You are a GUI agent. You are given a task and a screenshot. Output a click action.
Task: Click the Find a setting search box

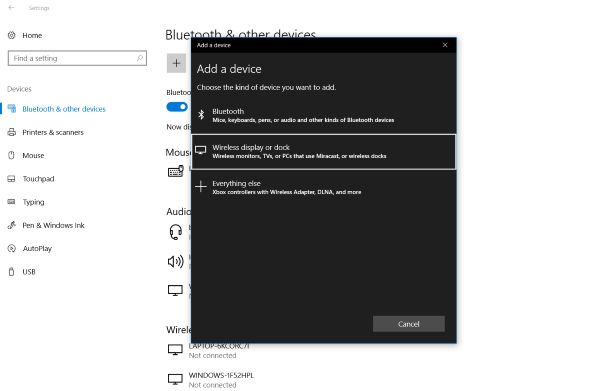[77, 58]
